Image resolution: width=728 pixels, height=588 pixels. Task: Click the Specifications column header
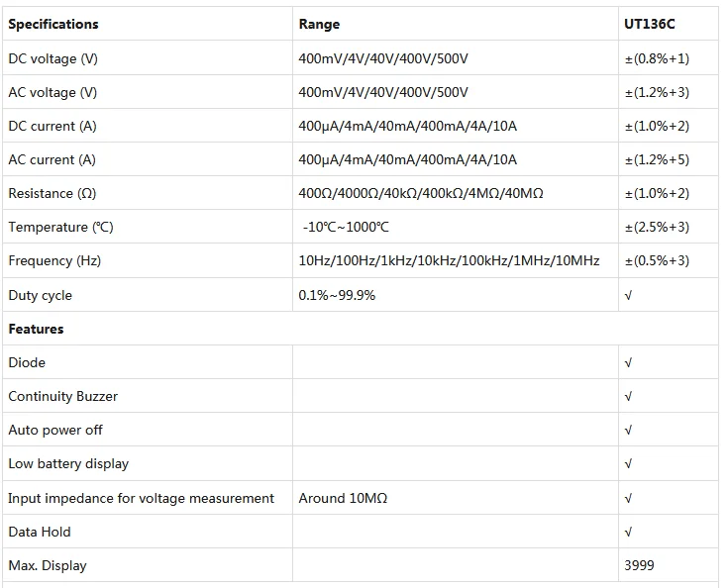click(x=53, y=24)
